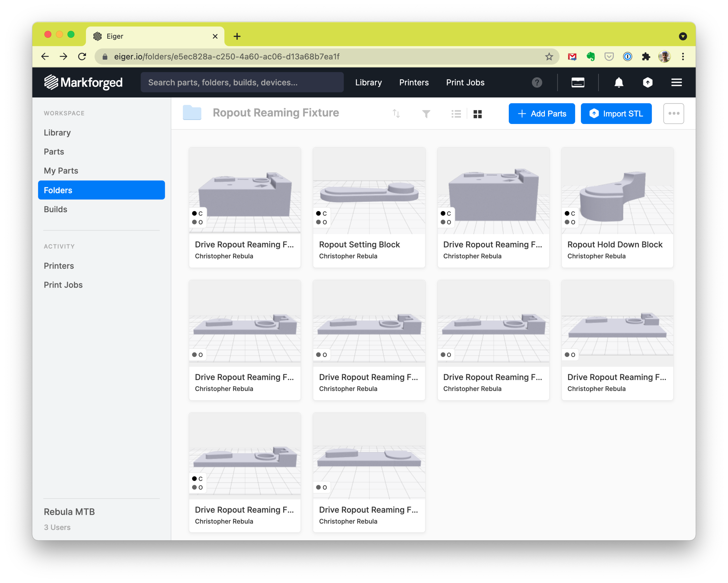Close the Eiger browser tab
The width and height of the screenshot is (728, 583).
click(x=215, y=36)
